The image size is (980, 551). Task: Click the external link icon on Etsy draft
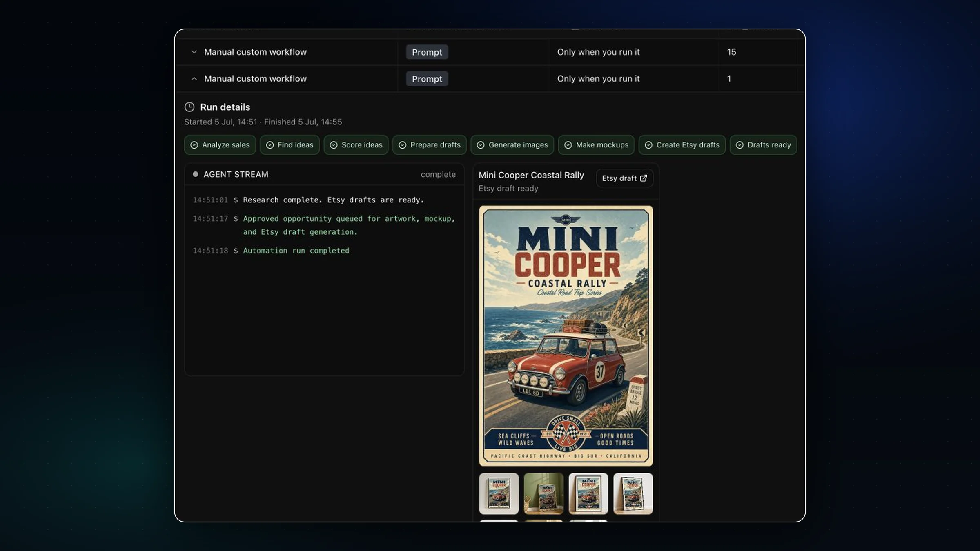click(644, 178)
